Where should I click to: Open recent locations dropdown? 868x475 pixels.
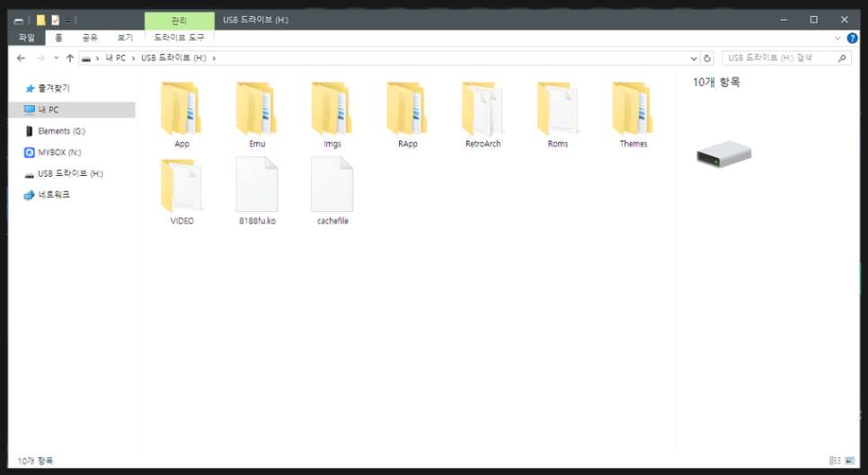pos(56,58)
